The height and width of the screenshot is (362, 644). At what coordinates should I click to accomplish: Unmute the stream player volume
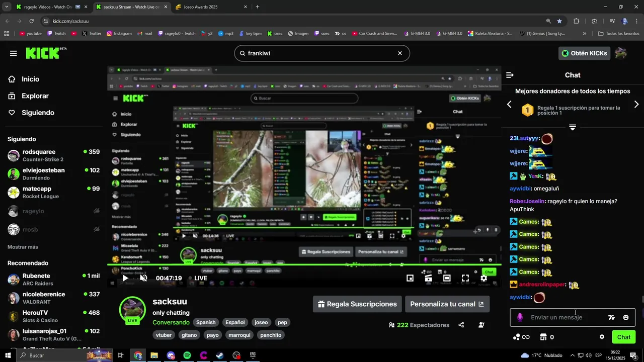point(143,278)
